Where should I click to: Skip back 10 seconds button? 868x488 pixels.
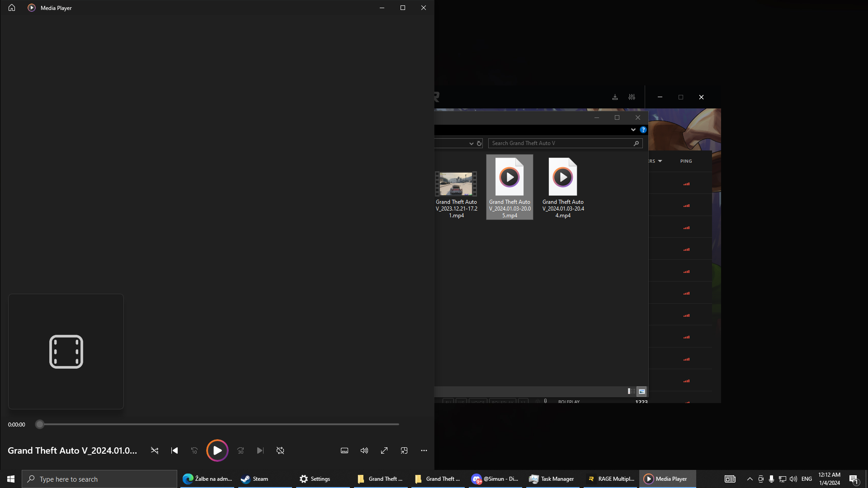[x=194, y=450]
